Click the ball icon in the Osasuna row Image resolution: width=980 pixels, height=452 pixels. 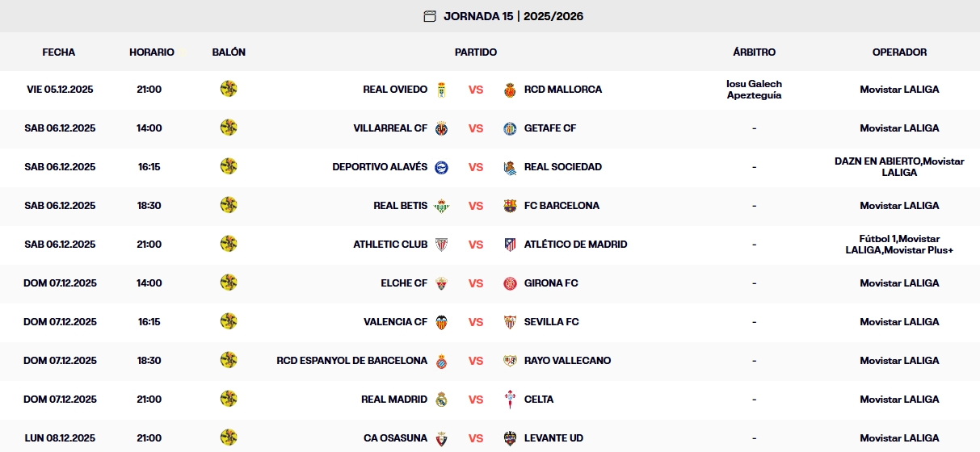(229, 437)
